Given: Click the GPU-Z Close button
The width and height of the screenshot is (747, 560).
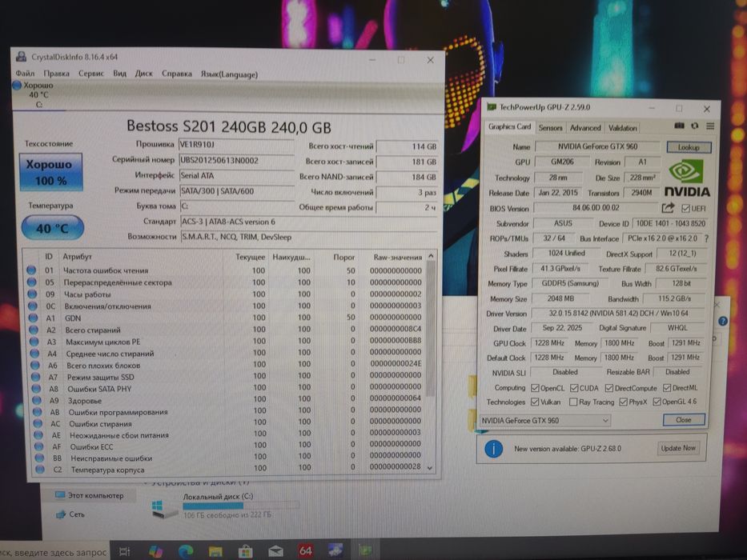Looking at the screenshot, I should [684, 419].
